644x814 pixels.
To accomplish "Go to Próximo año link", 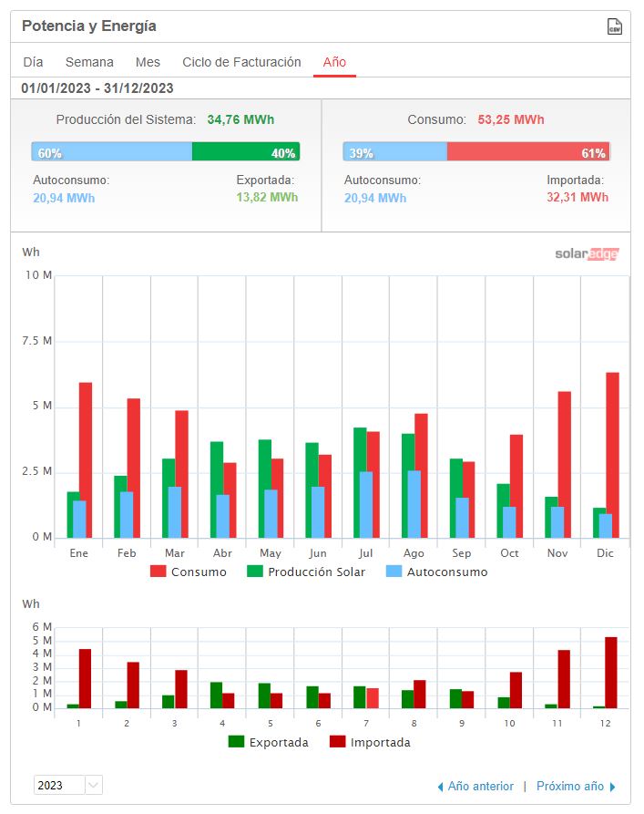I will point(570,787).
